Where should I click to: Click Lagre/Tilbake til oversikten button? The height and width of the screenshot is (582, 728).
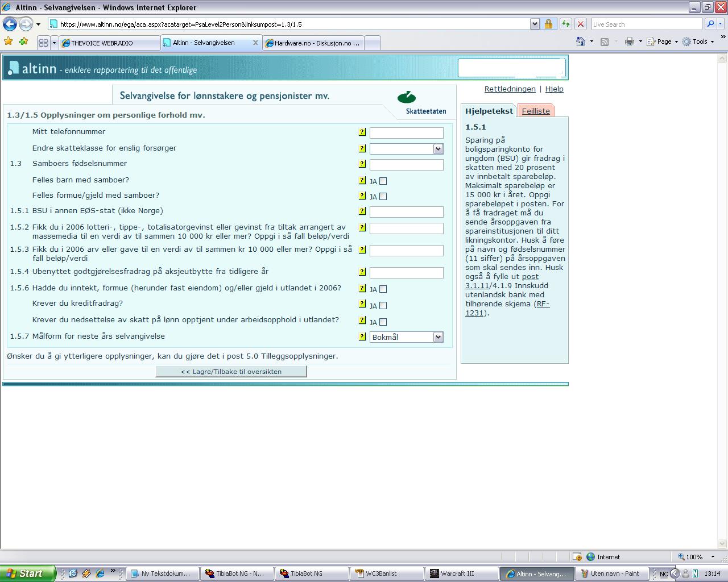pos(231,371)
